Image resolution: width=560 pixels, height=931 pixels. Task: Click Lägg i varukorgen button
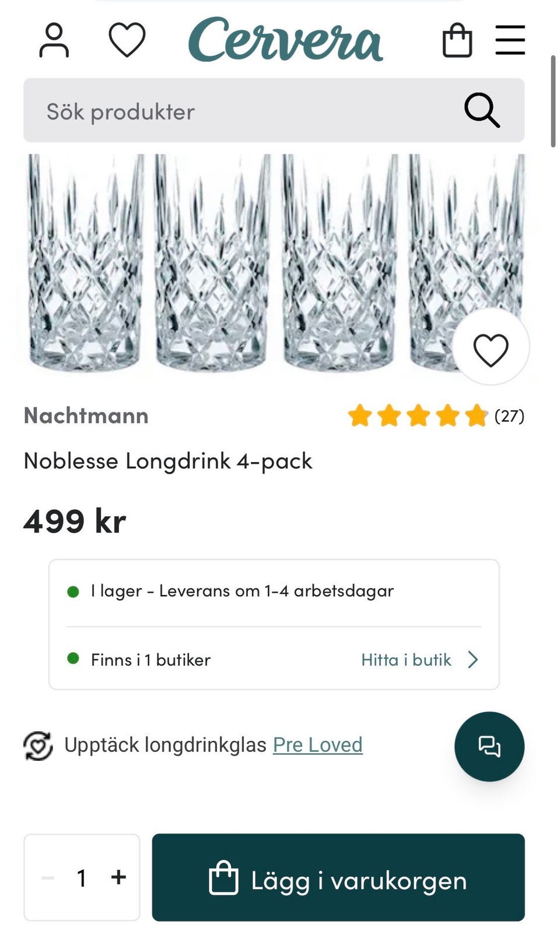pos(338,877)
